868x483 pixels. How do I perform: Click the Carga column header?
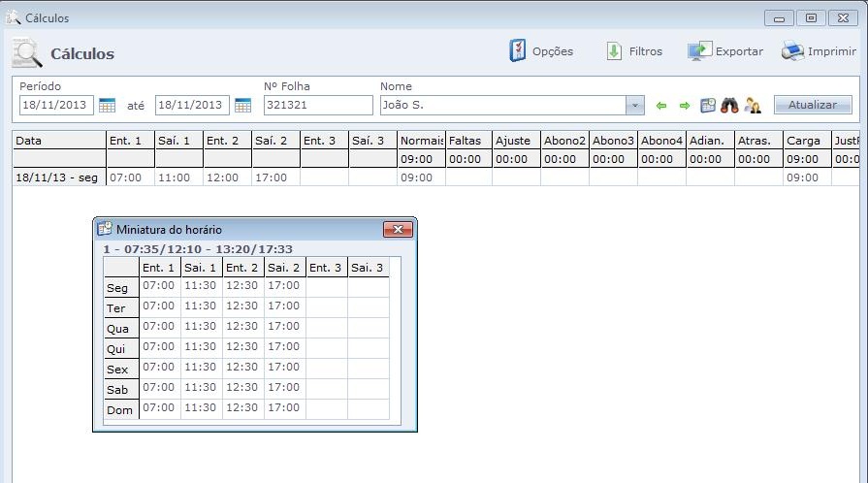806,141
